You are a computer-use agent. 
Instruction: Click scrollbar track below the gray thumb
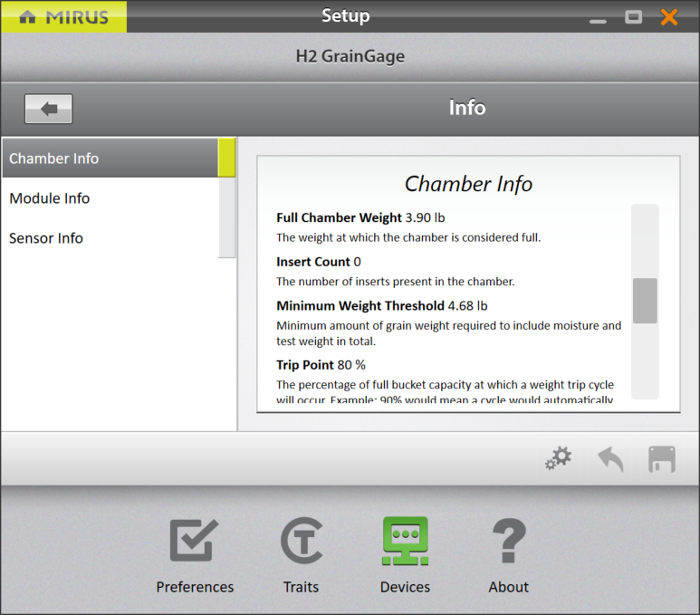(645, 362)
